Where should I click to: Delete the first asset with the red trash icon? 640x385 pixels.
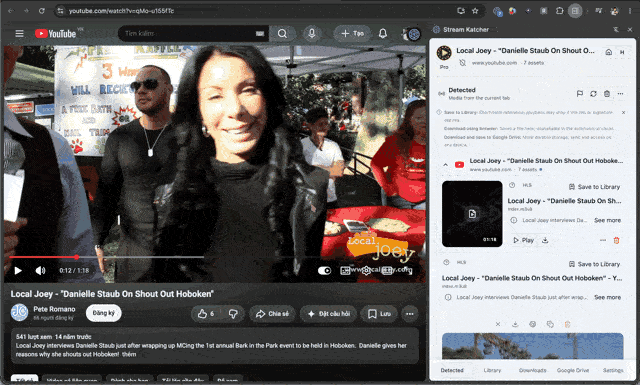pos(616,240)
